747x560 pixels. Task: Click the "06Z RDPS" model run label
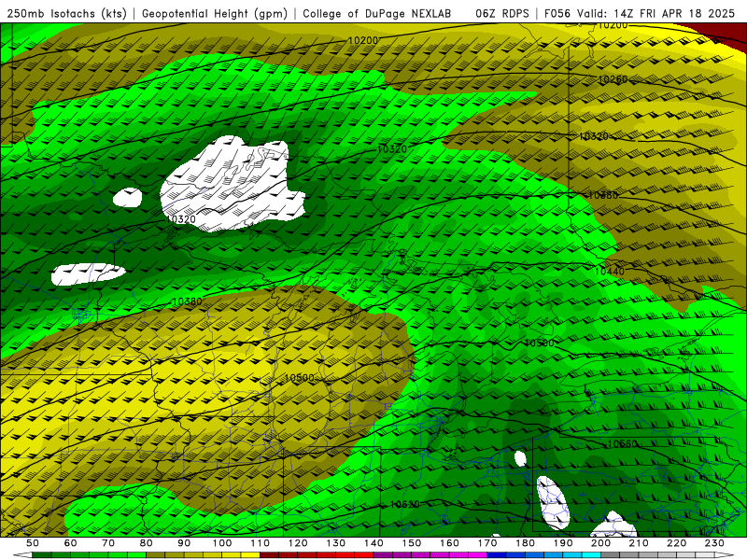pos(502,13)
